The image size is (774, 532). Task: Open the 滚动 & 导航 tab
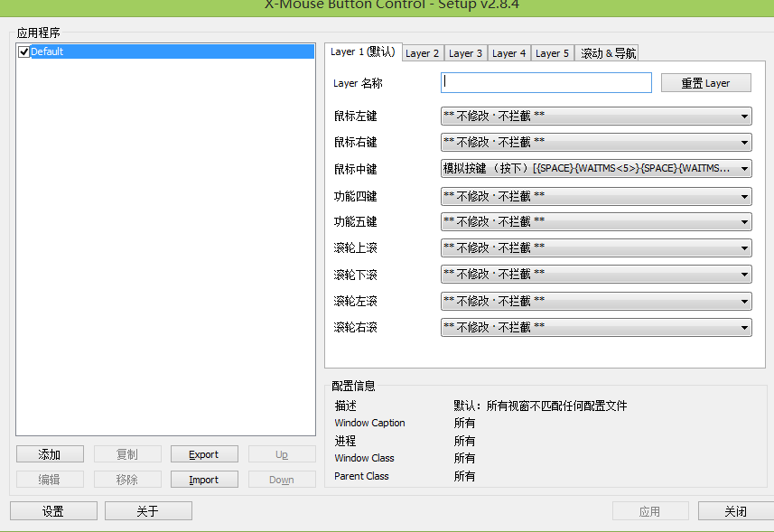coord(608,53)
